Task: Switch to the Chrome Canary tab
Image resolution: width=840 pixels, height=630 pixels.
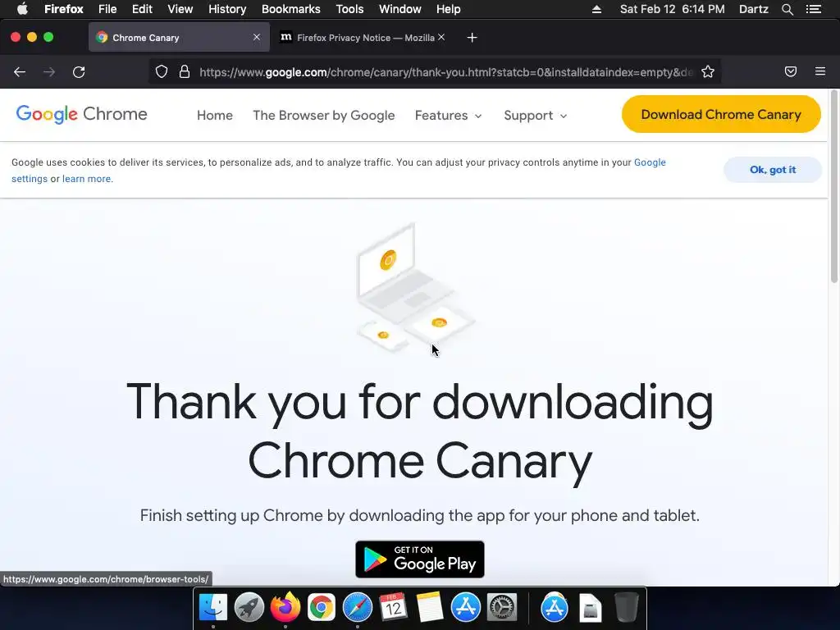Action: (x=179, y=37)
